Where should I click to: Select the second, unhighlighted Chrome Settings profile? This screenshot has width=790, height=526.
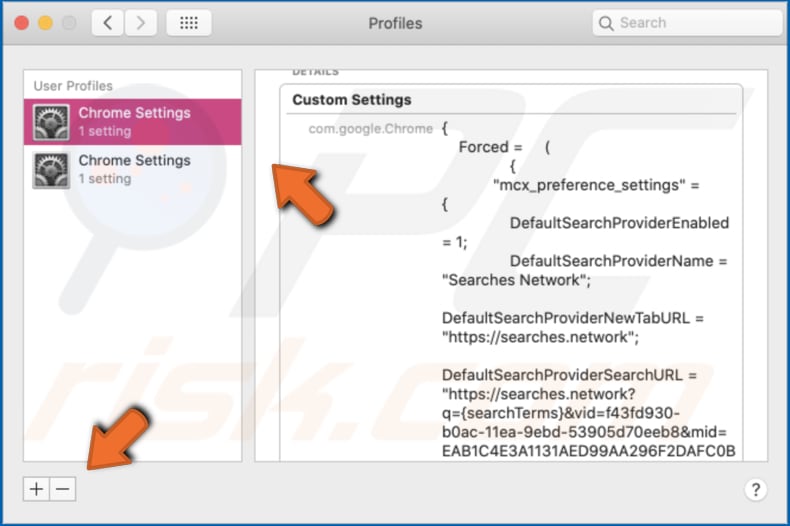pyautogui.click(x=133, y=169)
